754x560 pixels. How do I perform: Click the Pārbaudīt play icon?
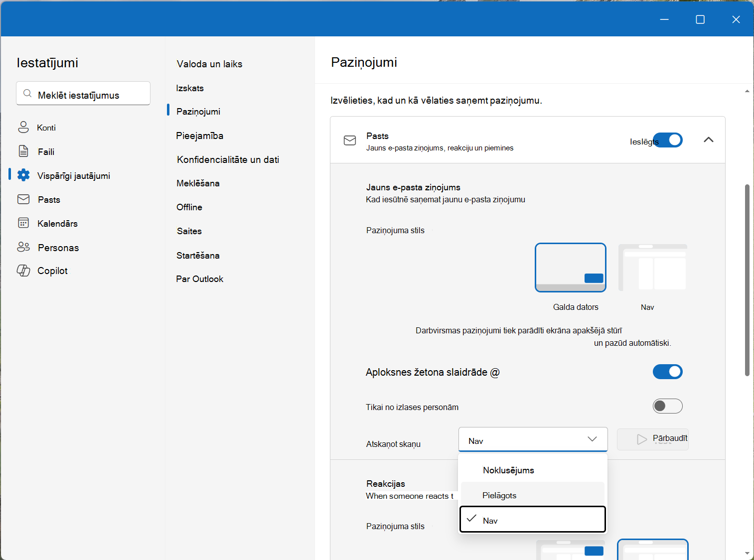tap(642, 439)
